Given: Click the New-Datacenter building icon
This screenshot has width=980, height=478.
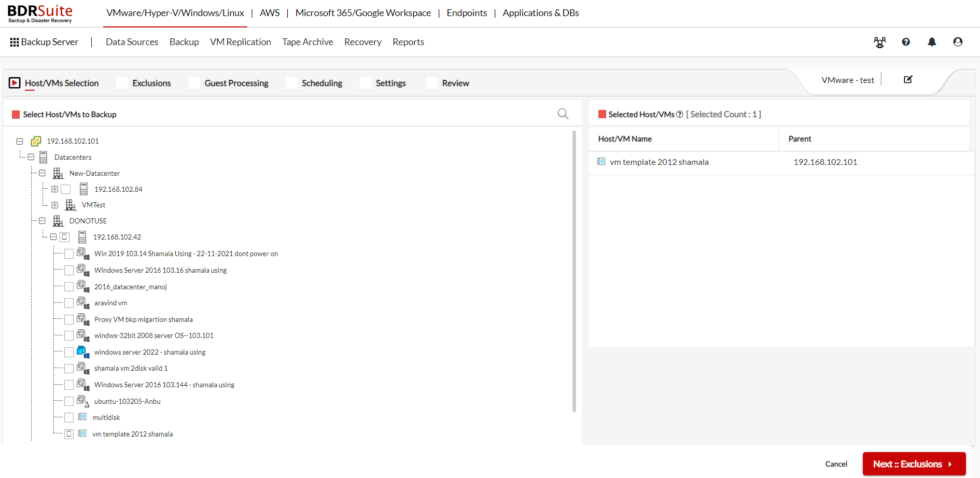Looking at the screenshot, I should click(x=58, y=173).
